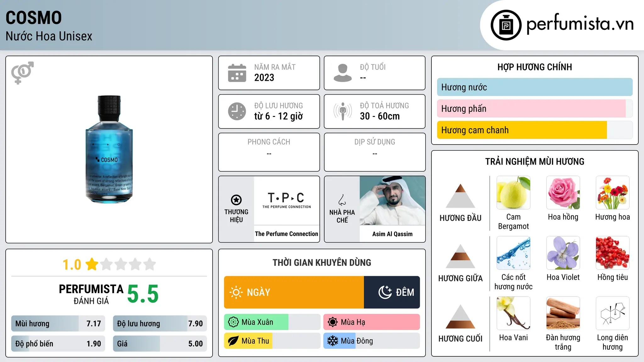Click the Hương đầu pyramid icon
The image size is (644, 362).
460,196
